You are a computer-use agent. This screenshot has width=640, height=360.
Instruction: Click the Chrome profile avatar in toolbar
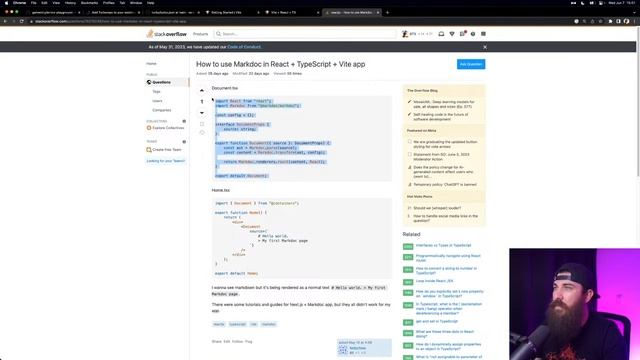coord(627,21)
